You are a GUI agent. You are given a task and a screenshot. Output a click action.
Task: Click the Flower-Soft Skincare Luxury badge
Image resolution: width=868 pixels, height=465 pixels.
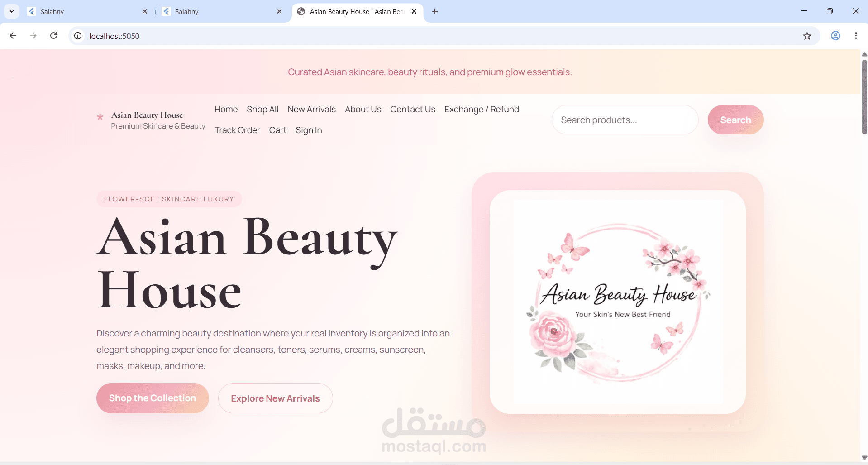pyautogui.click(x=169, y=199)
